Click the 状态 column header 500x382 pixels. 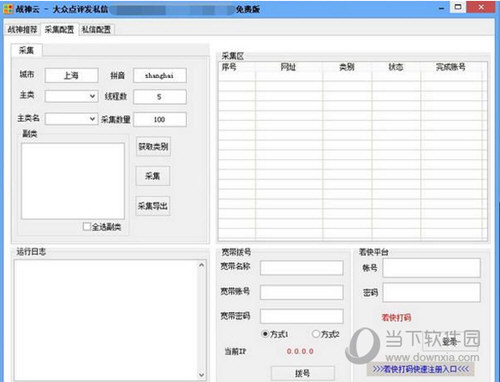click(396, 67)
